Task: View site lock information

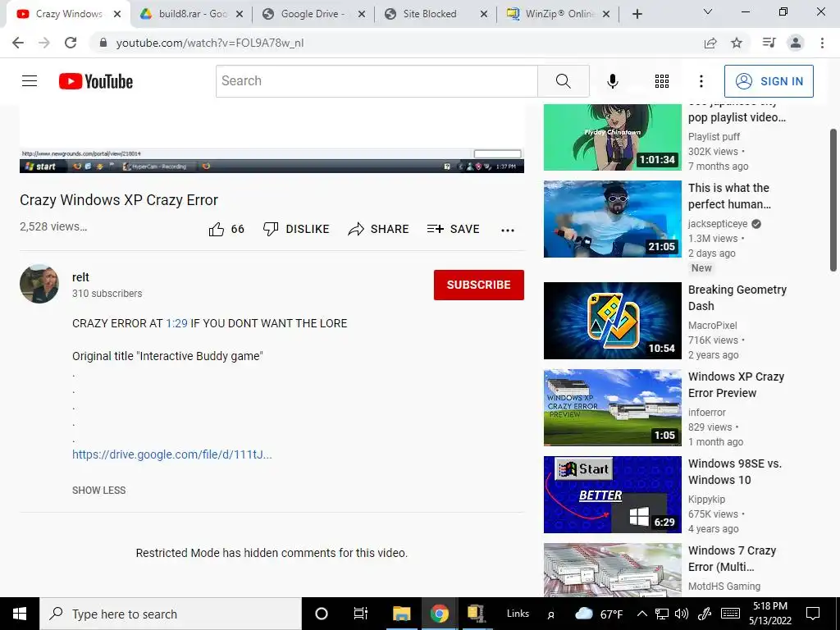Action: tap(103, 43)
